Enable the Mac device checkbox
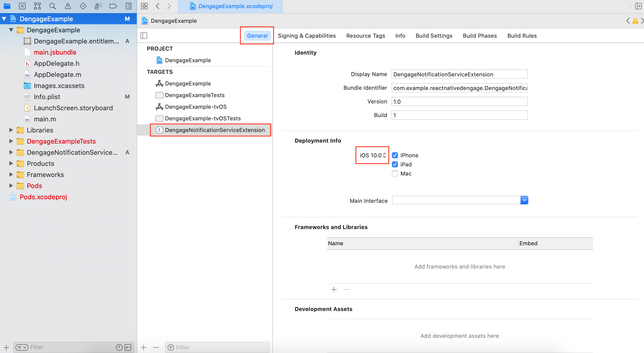This screenshot has width=644, height=353. (x=395, y=173)
